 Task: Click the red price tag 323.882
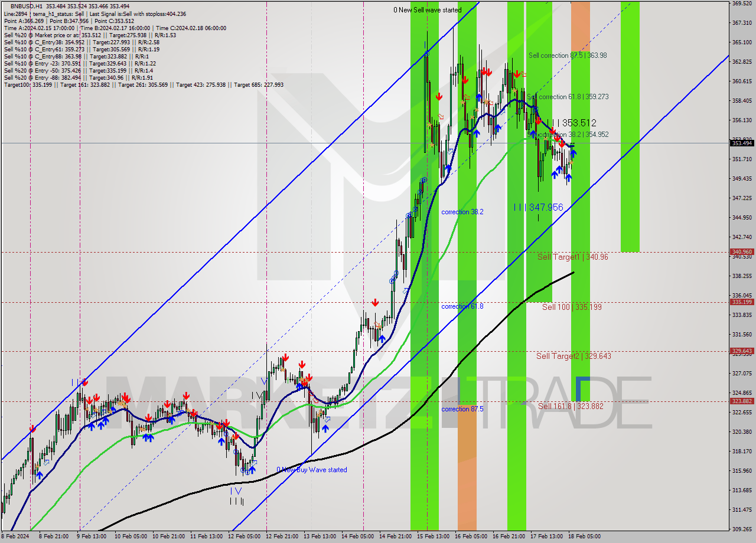click(x=742, y=401)
